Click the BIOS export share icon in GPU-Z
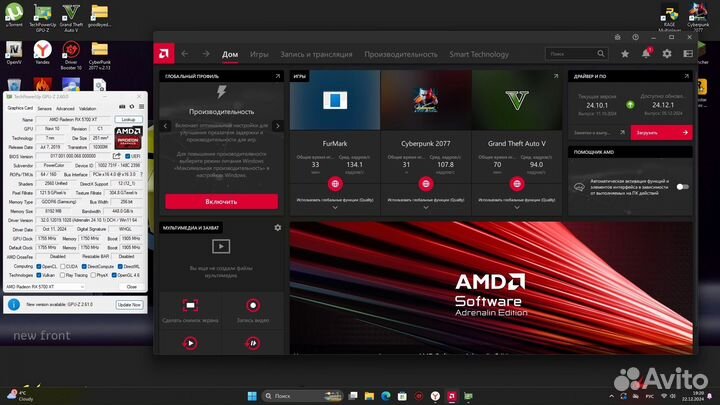Viewport: 720px width, 405px height. (x=117, y=156)
